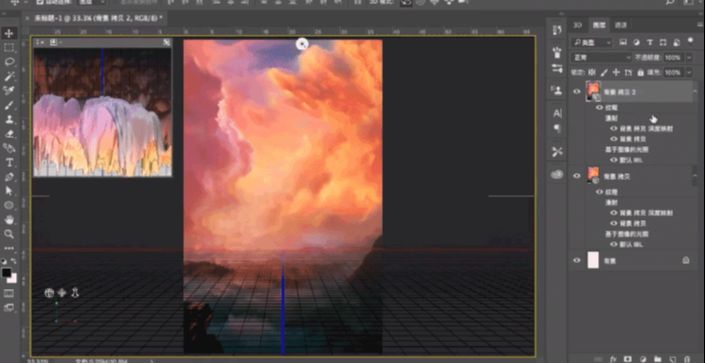Click the smart object filter icon
Image resolution: width=705 pixels, height=363 pixels.
point(676,42)
